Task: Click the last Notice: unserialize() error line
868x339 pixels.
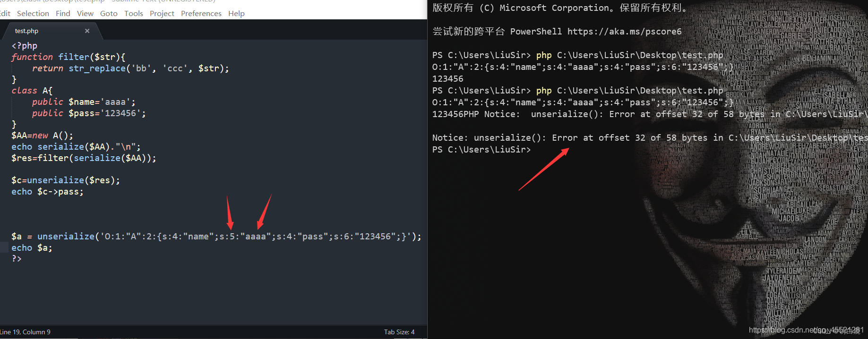Action: pyautogui.click(x=650, y=138)
